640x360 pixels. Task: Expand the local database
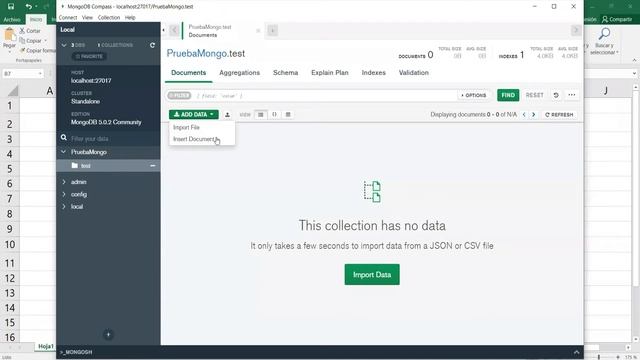(64, 207)
